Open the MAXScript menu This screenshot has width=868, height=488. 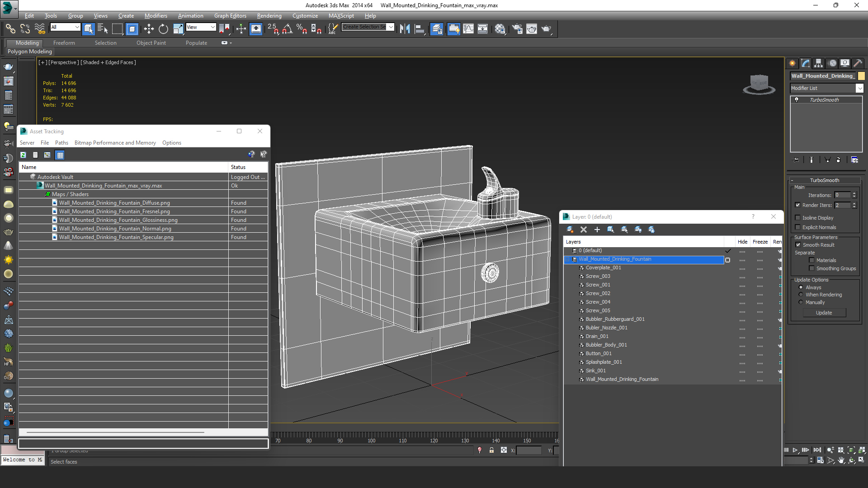[341, 16]
